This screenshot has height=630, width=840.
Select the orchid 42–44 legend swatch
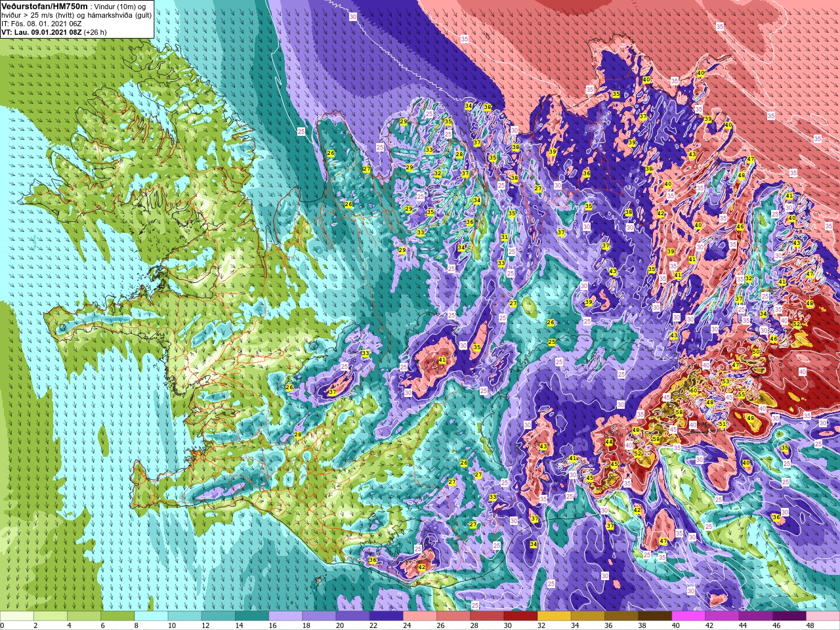722,616
